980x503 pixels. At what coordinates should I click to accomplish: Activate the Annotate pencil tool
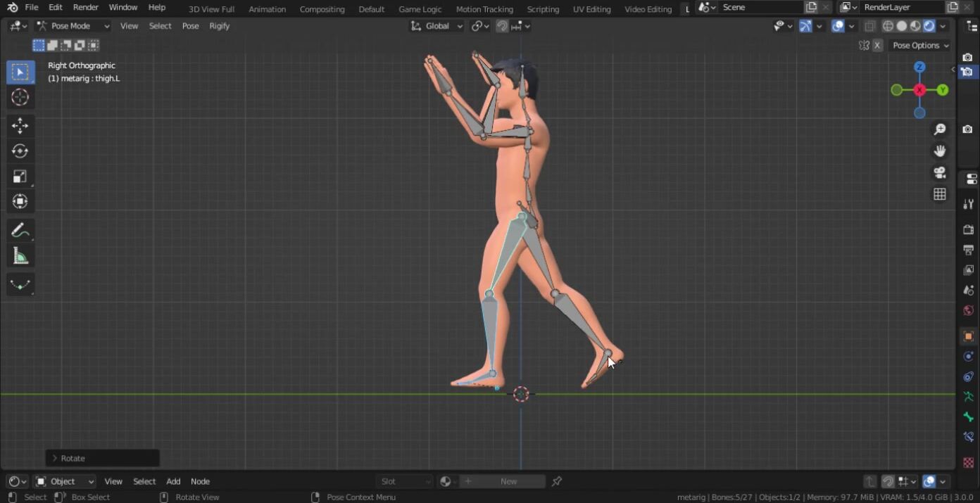[x=20, y=231]
